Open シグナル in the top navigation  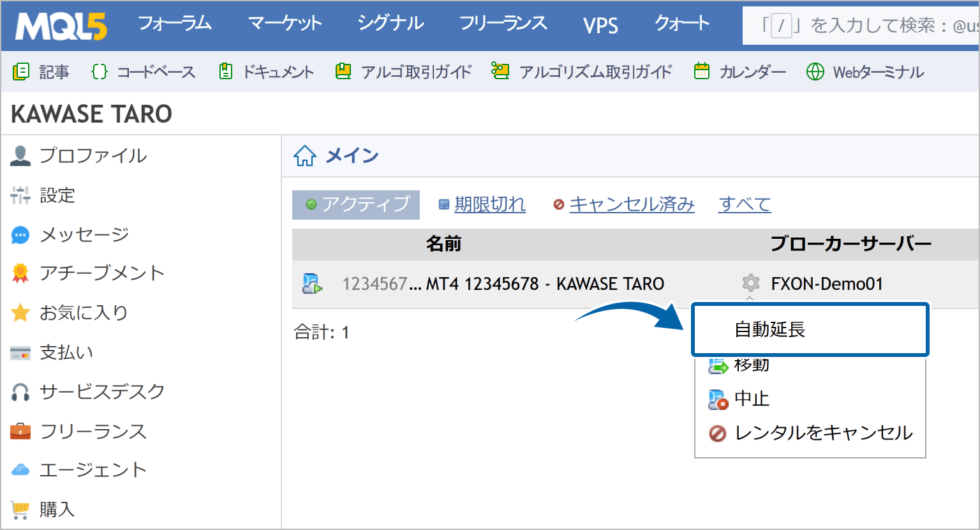pyautogui.click(x=390, y=24)
